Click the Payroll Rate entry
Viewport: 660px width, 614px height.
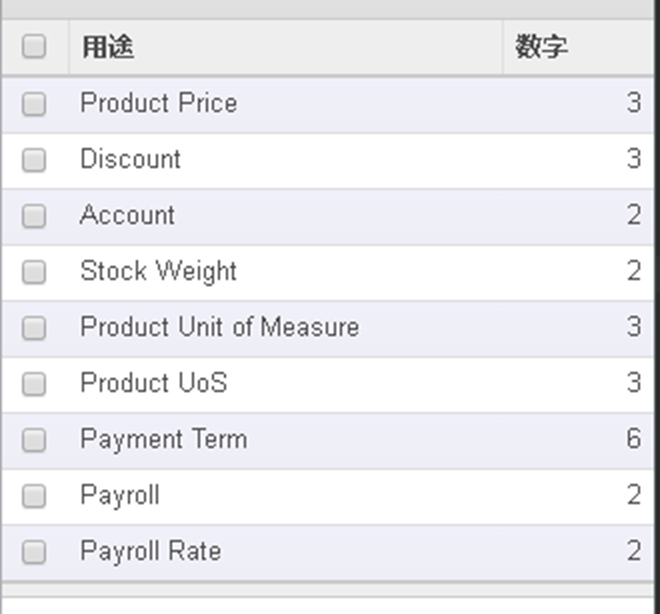click(151, 552)
